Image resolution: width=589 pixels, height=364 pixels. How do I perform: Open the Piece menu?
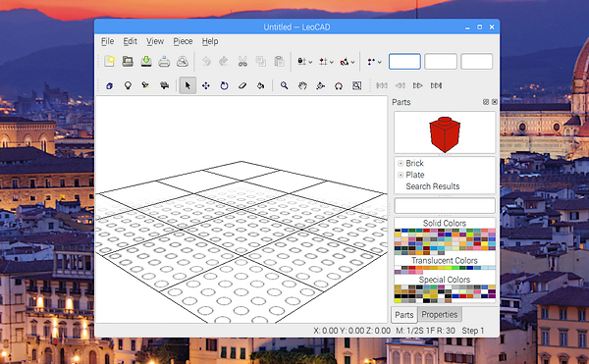click(x=183, y=41)
